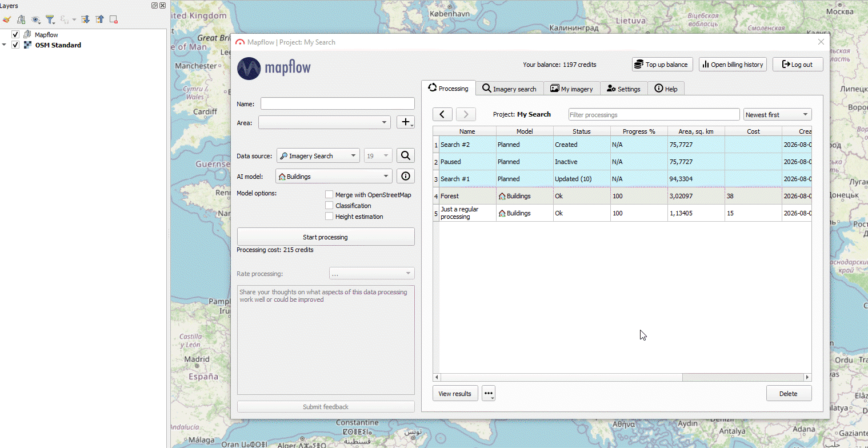Click Open billing history button
Image resolution: width=868 pixels, height=448 pixels.
click(x=733, y=65)
